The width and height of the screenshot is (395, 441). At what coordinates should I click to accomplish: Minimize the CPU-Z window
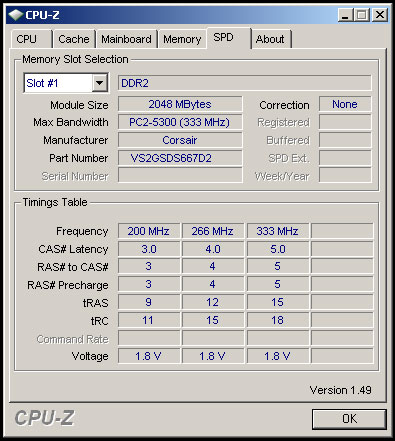(x=345, y=15)
